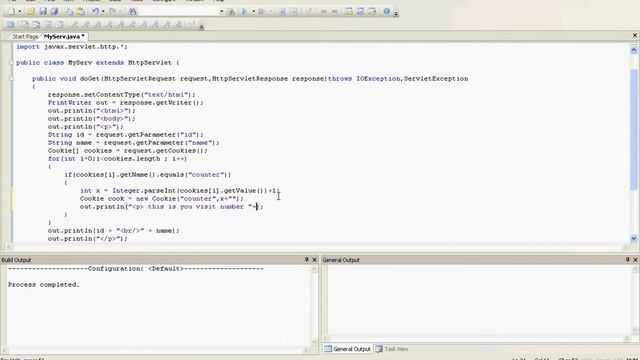This screenshot has height=360, width=640.
Task: Click the Paste clipboard icon
Action: tap(81, 11)
